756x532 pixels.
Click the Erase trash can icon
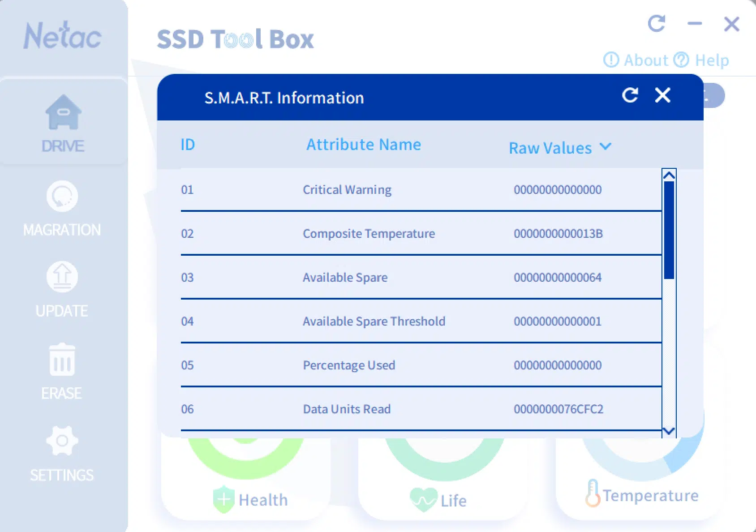[x=62, y=360]
